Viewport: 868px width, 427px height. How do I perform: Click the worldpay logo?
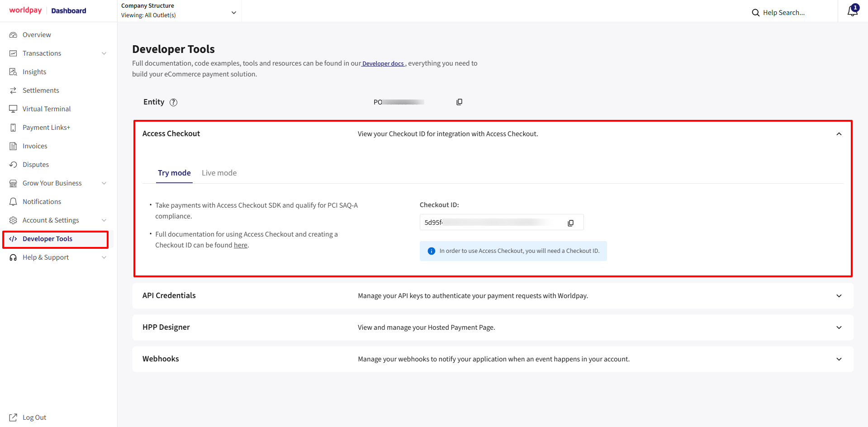click(25, 10)
